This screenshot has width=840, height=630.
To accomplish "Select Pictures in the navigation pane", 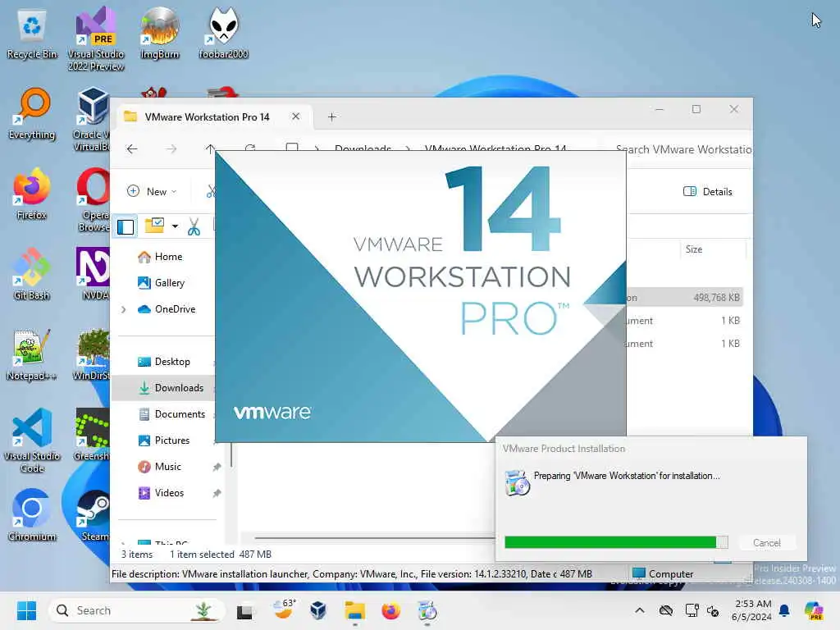I will 164,441.
